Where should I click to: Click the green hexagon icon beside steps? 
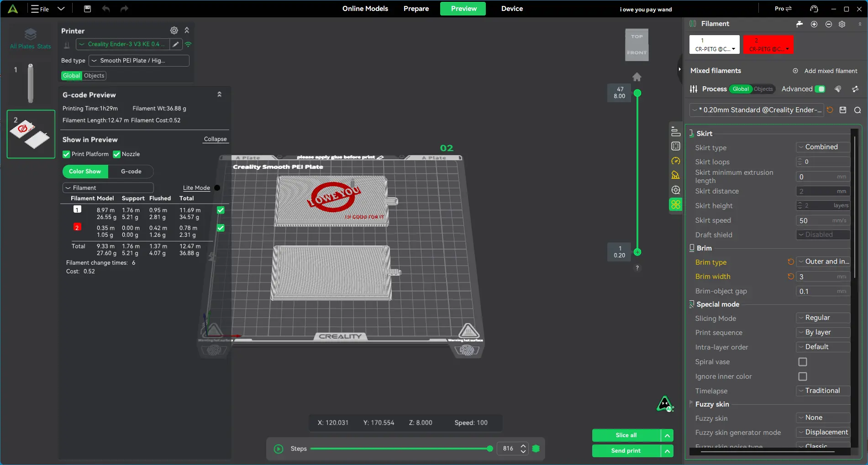click(x=536, y=449)
